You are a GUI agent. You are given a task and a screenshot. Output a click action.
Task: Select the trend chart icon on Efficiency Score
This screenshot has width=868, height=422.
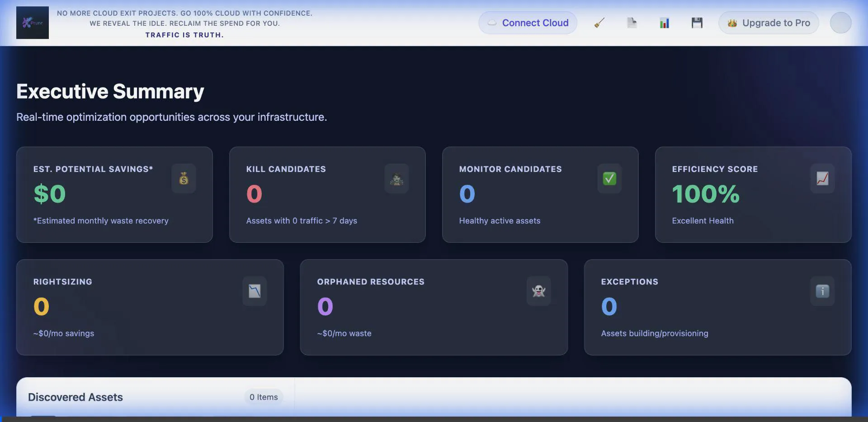(822, 178)
